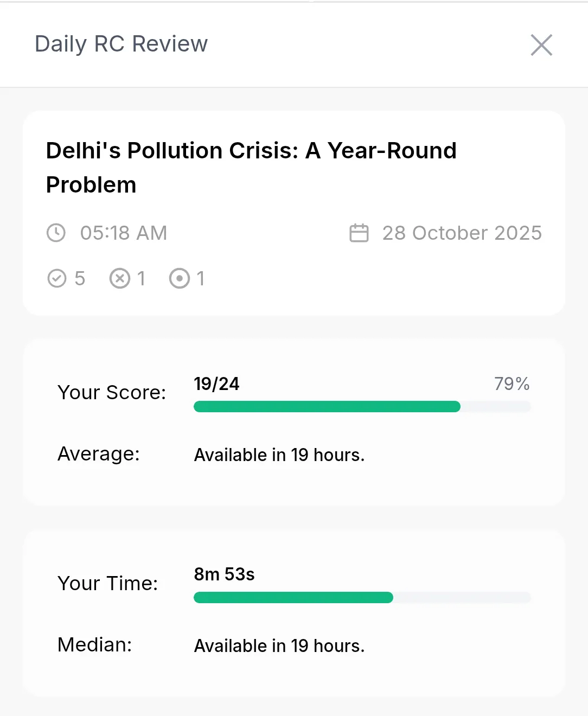Click Average available in 19 hours text
Image resolution: width=588 pixels, height=716 pixels.
coord(279,455)
